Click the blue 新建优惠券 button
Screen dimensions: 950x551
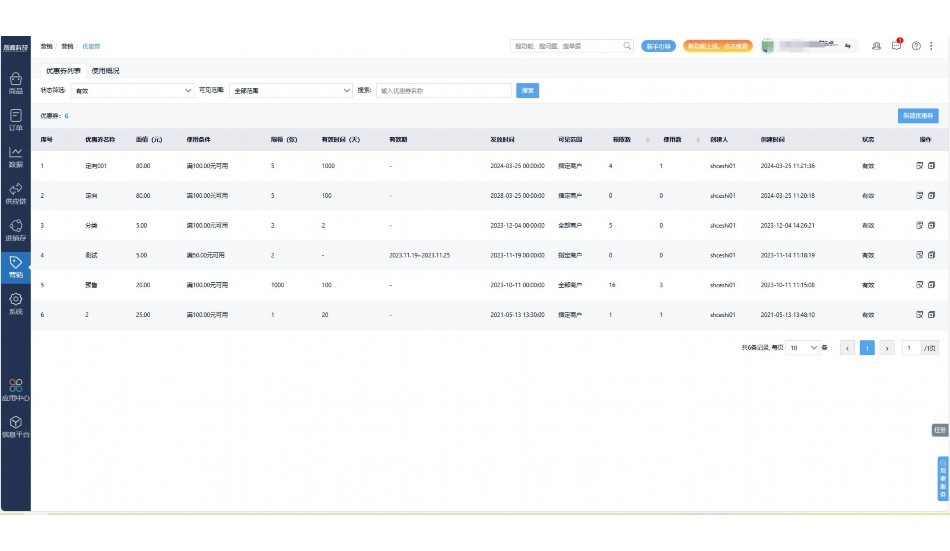point(918,115)
